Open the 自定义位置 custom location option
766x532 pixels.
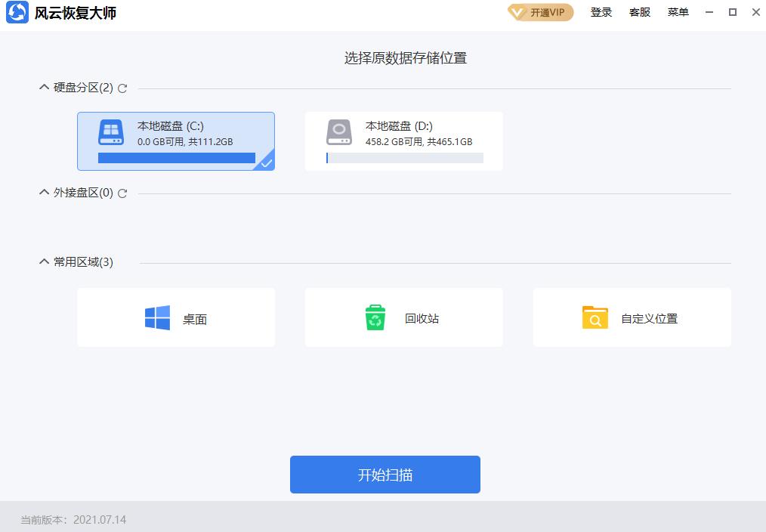tap(632, 317)
